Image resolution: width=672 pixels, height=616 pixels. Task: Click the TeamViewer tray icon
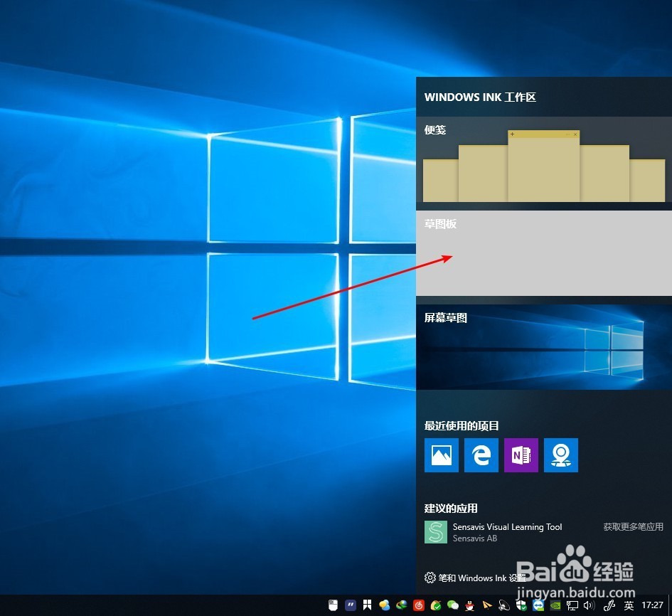[x=538, y=605]
